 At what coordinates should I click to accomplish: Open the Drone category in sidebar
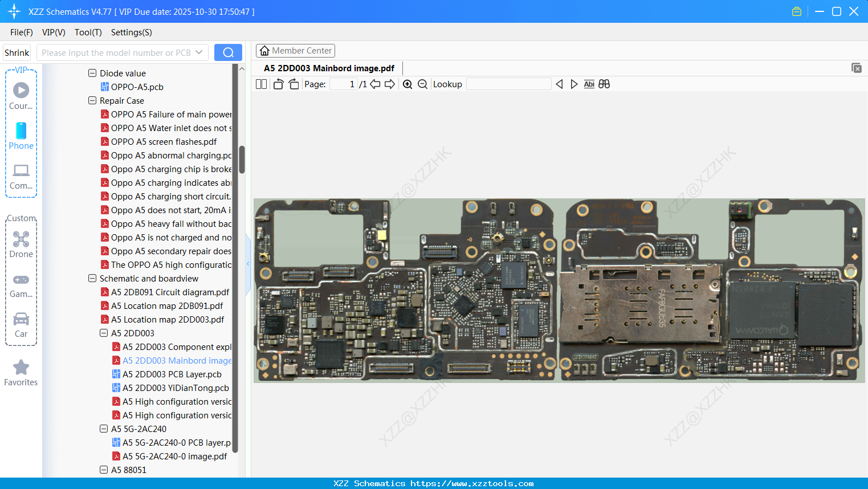21,244
